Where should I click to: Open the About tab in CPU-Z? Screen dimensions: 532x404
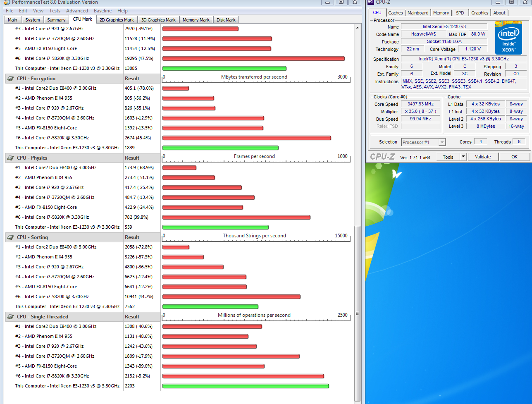(499, 13)
